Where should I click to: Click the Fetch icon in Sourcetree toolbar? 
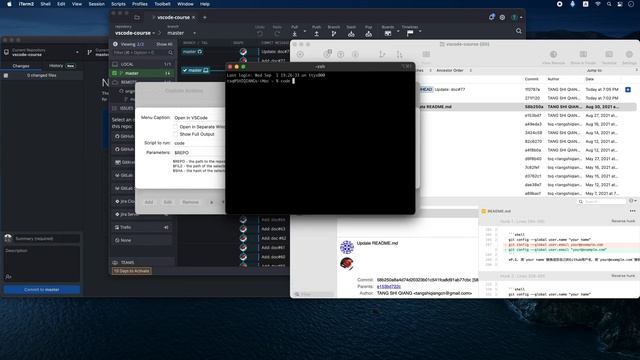click(x=355, y=54)
